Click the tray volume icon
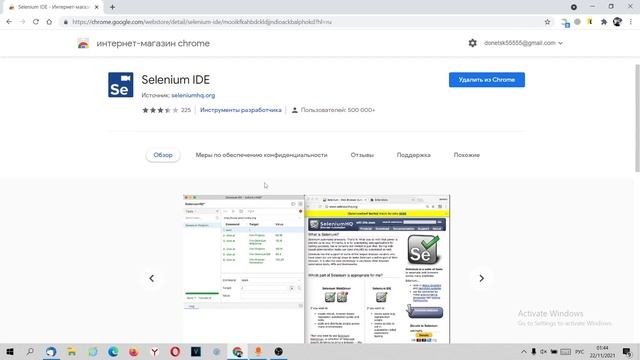Screen dimensions: 640x360 click(x=543, y=351)
